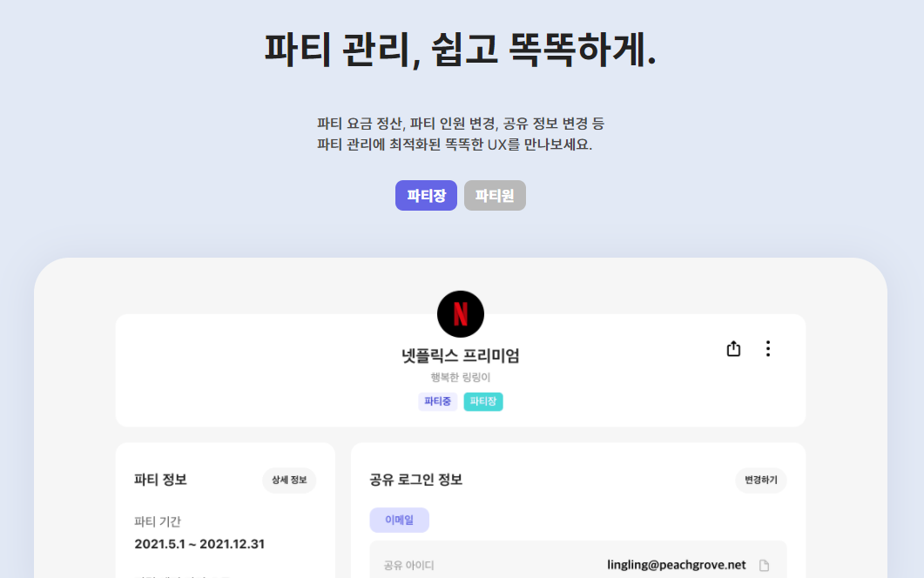Click the 파티 기간 label
This screenshot has width=924, height=578.
tap(158, 521)
